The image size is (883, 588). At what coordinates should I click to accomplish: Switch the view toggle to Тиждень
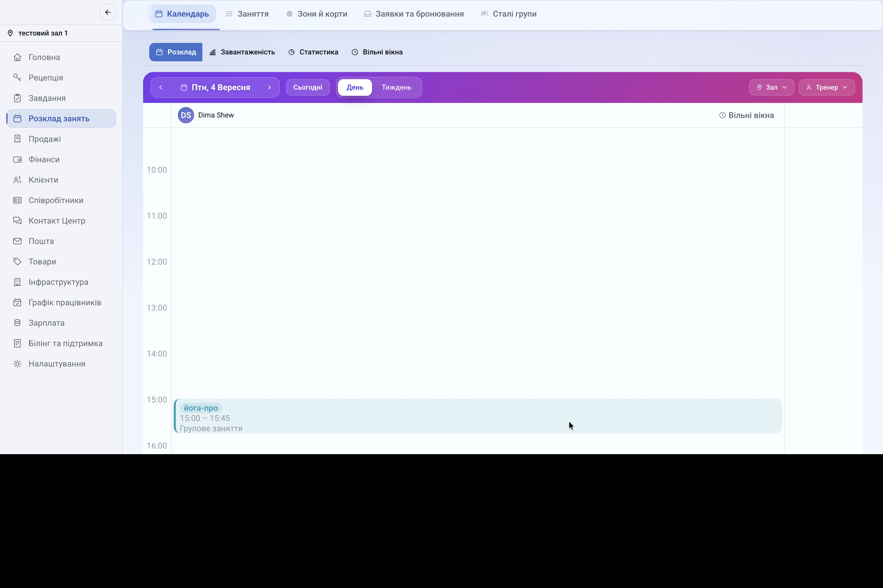click(x=397, y=87)
